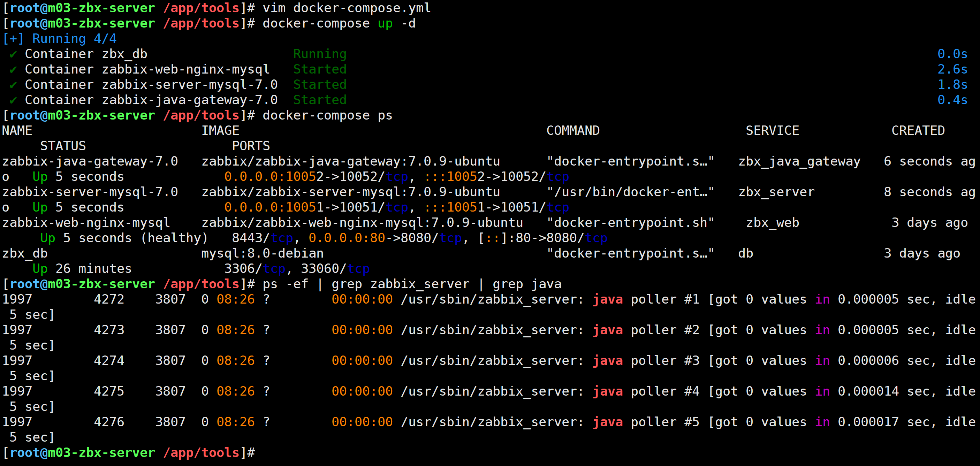Click image 'zabbix/zabbix-web-nginx-mysql:7.0.9-ubuntu'
The height and width of the screenshot is (466, 980).
point(362,222)
